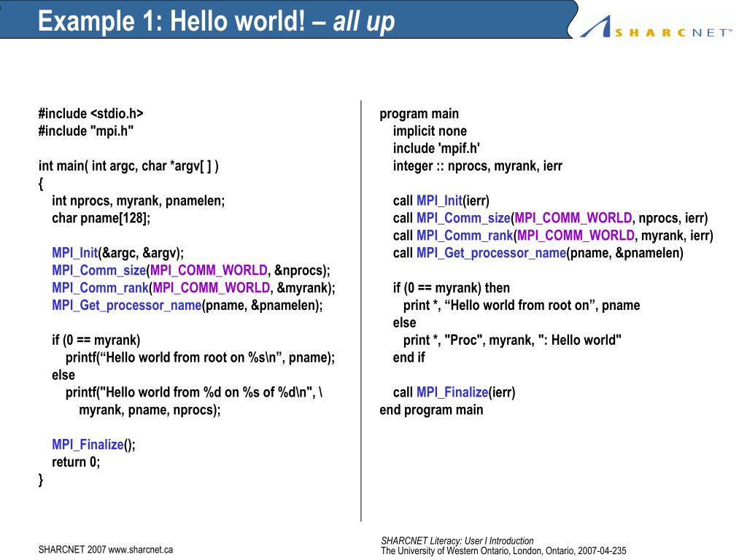Click 'MPI_Finalize();' in C code
The height and width of the screenshot is (560, 747).
(94, 445)
